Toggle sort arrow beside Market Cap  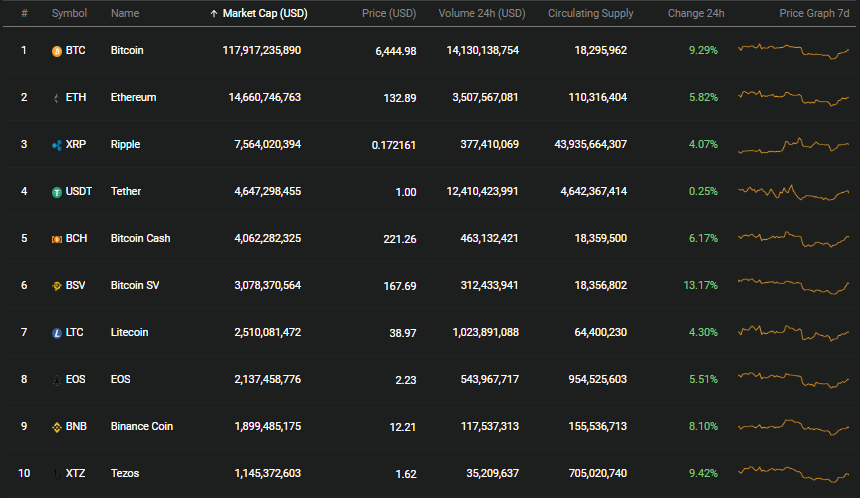pos(214,14)
